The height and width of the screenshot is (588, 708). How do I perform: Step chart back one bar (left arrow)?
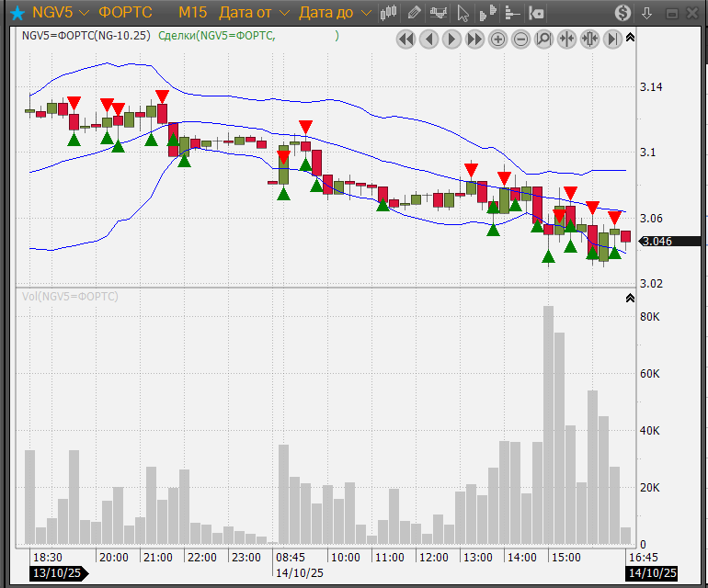pyautogui.click(x=429, y=40)
